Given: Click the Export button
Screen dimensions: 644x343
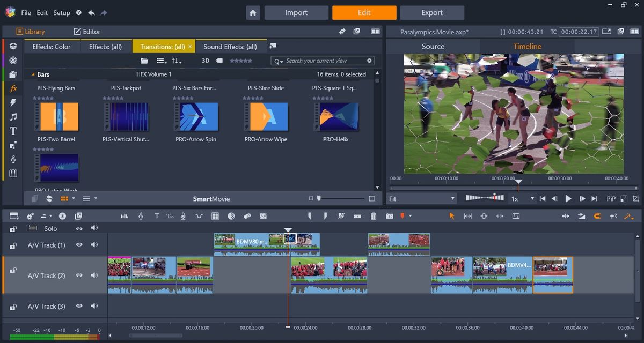Looking at the screenshot, I should (x=432, y=12).
